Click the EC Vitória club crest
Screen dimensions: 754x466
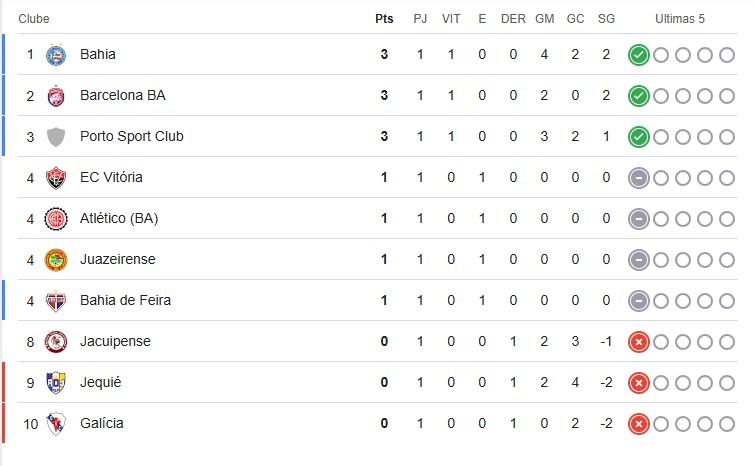pos(56,178)
